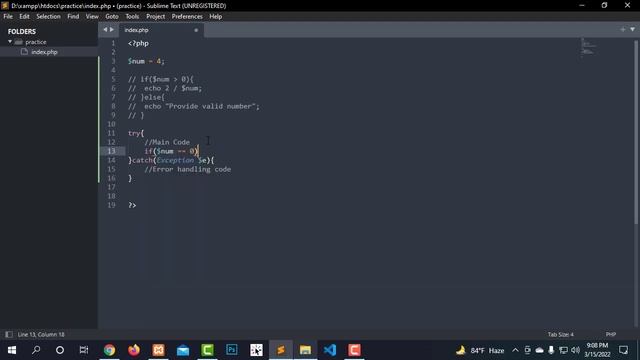640x360 pixels.
Task: Open XAMPP control panel from taskbar
Action: (158, 350)
